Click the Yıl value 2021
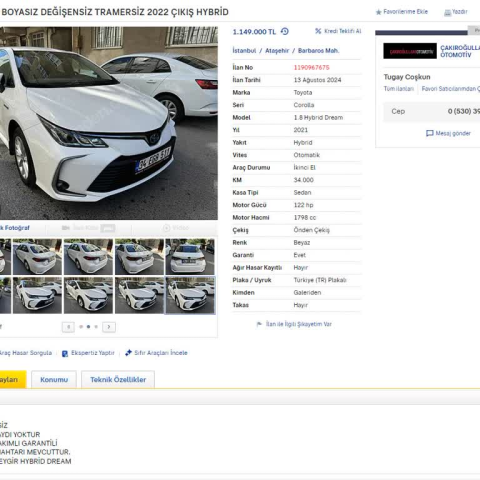Viewport: 480px width, 480px height. pyautogui.click(x=301, y=130)
